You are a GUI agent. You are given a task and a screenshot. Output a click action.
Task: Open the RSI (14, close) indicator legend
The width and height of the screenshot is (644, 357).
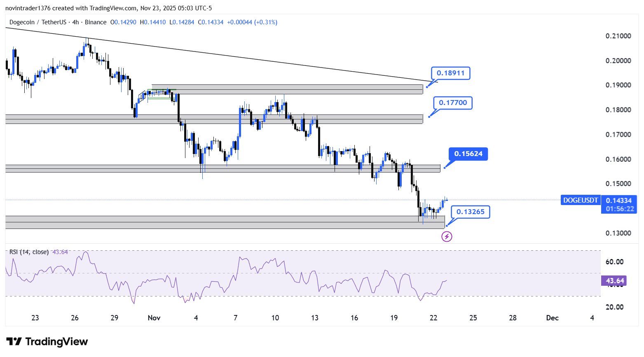point(29,252)
